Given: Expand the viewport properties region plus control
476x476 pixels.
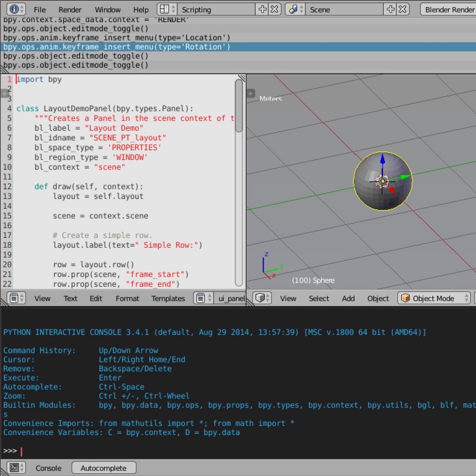Looking at the screenshot, I should 251,93.
